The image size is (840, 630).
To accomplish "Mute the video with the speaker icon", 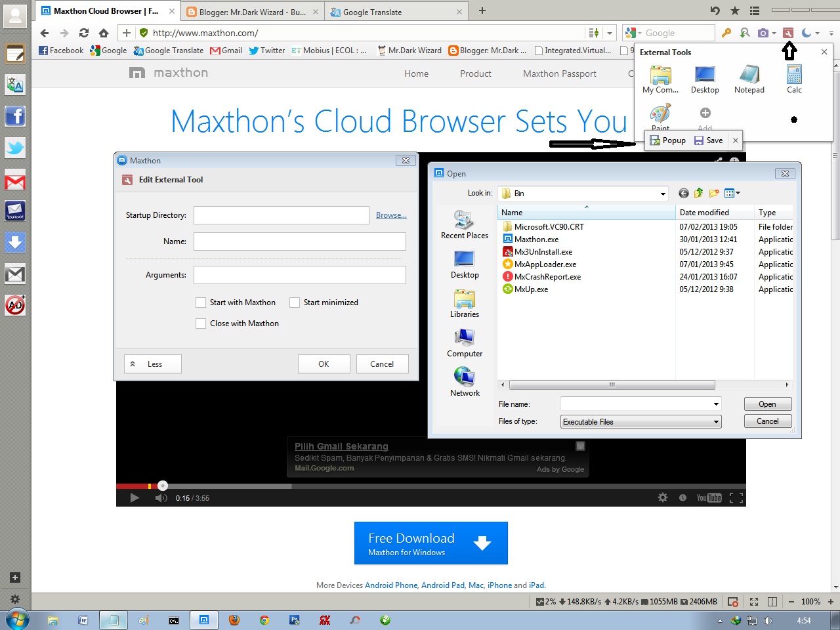I will (x=161, y=498).
